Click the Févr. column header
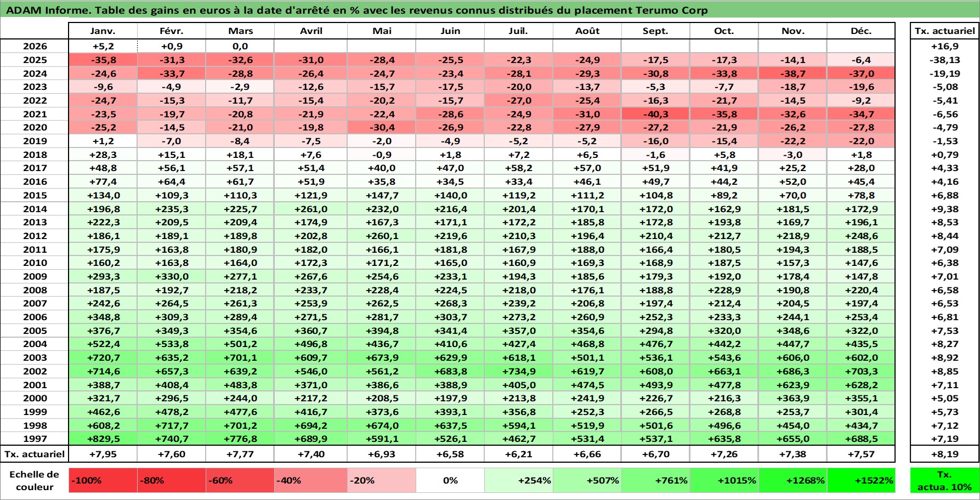The width and height of the screenshot is (980, 500). pos(171,31)
